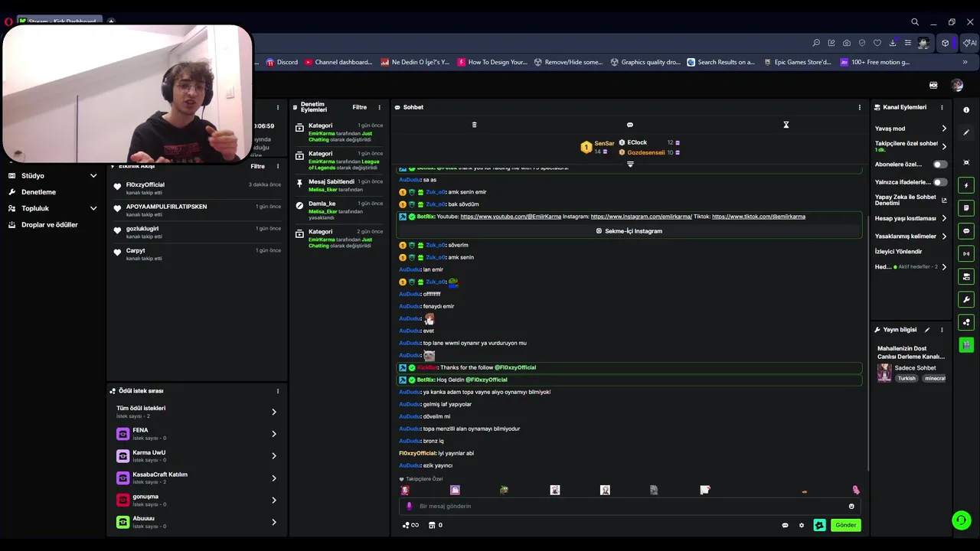This screenshot has height=551, width=980.
Task: Open Sohbet panel three-dot menu
Action: 859,107
